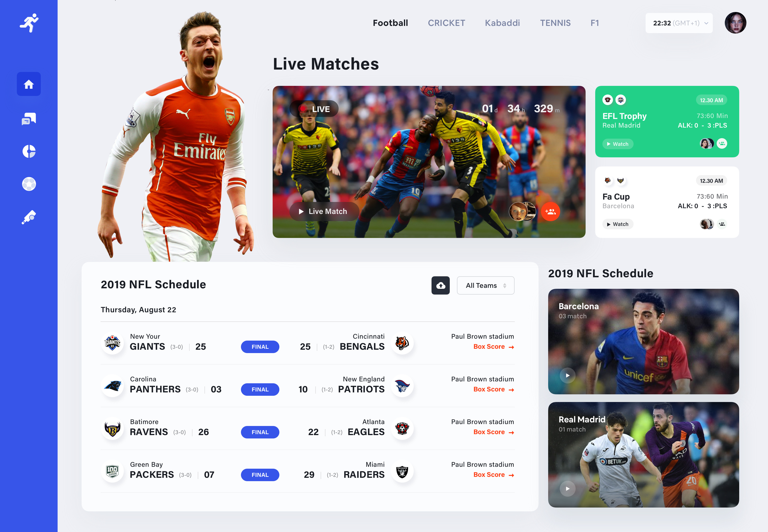Viewport: 768px width, 532px height.
Task: Switch to the CRICKET tab
Action: coord(446,23)
